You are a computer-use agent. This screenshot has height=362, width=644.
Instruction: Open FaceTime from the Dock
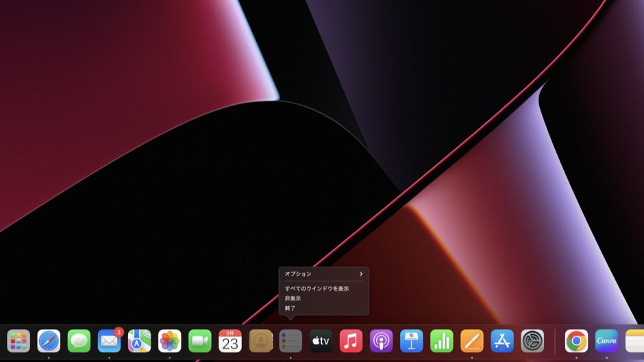click(199, 341)
